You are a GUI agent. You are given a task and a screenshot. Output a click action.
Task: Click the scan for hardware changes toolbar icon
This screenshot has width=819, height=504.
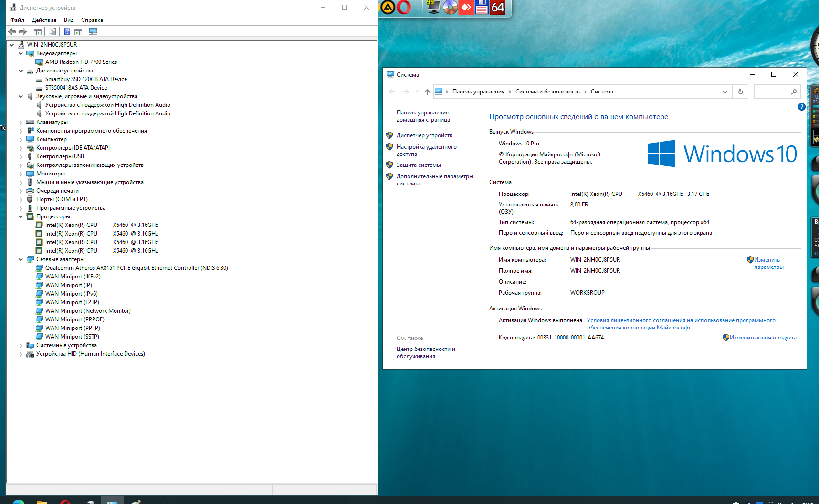point(93,31)
